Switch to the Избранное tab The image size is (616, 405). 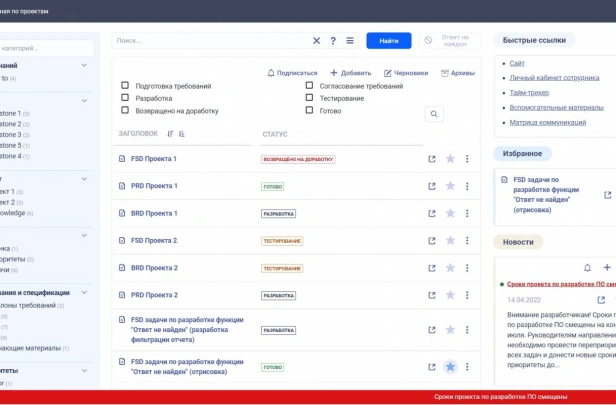522,154
